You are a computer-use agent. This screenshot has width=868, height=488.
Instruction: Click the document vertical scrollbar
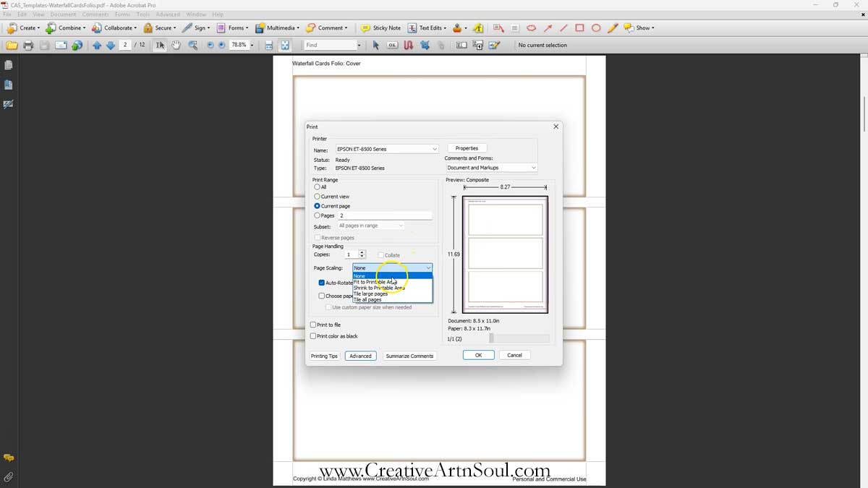click(864, 113)
